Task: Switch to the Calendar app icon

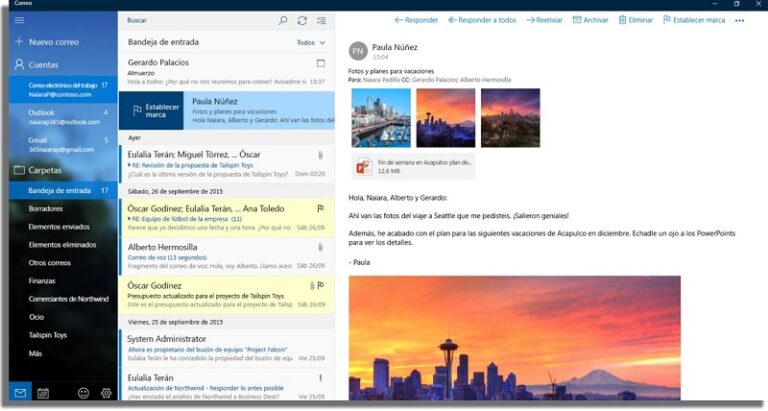Action: coord(43,393)
